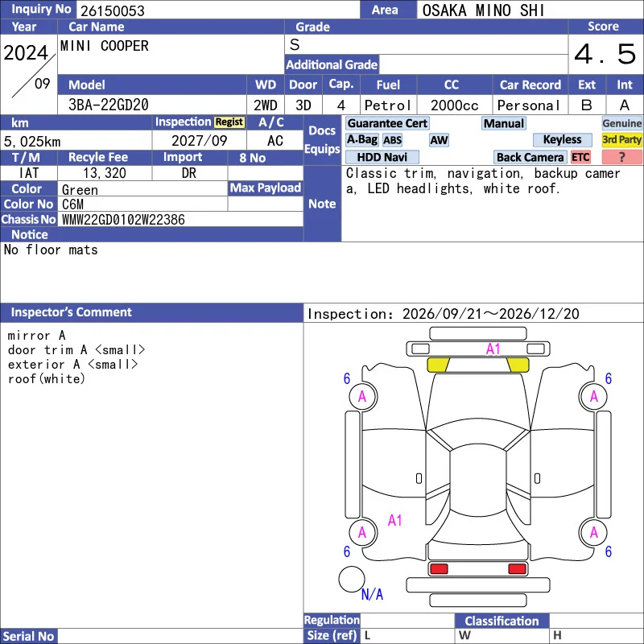Click the red question mark badge
The height and width of the screenshot is (644, 644).
tap(621, 157)
